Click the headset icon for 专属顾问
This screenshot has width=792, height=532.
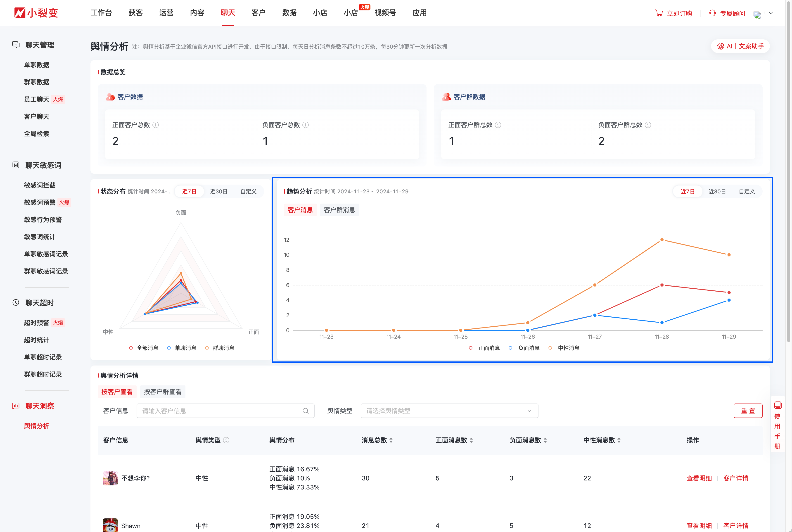point(712,13)
